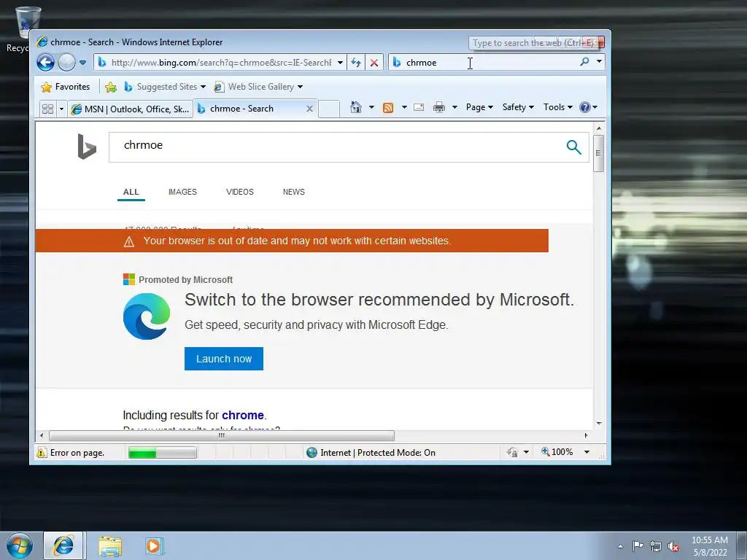Click the muted volume tray icon
747x560 pixels.
point(673,546)
